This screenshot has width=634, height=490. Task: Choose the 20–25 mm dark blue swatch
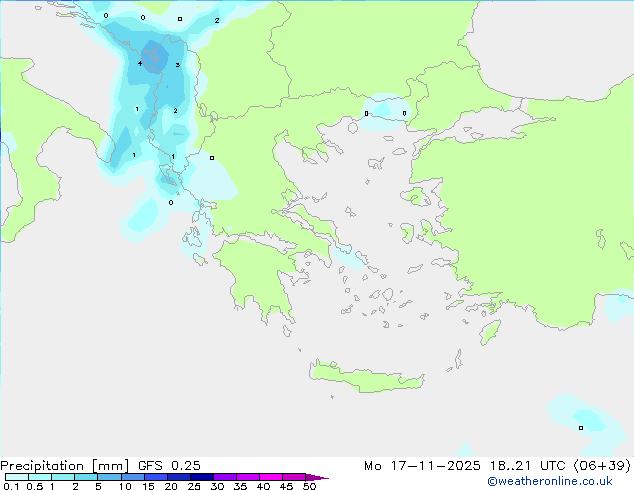(178, 477)
